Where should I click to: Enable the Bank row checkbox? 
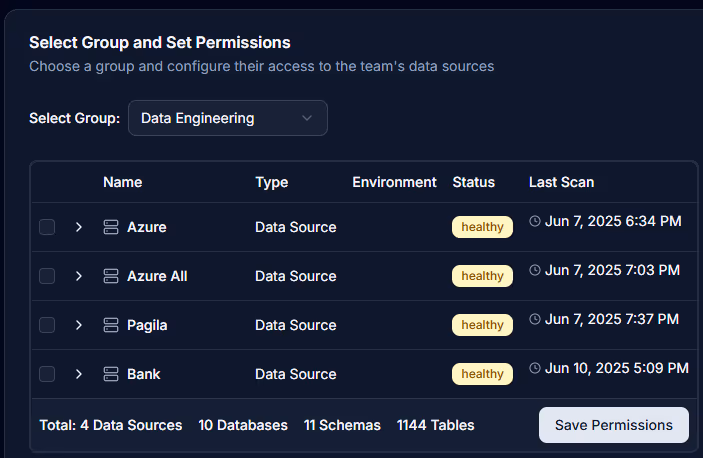point(47,374)
